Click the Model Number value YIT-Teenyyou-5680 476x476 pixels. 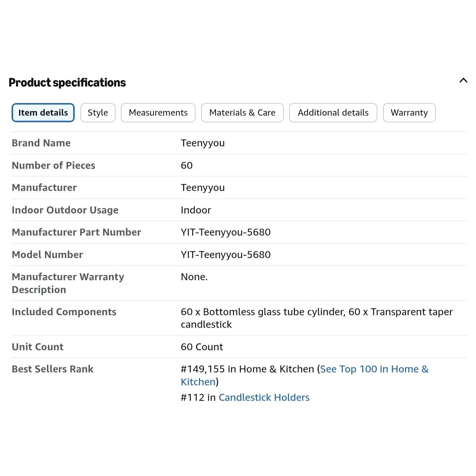226,255
